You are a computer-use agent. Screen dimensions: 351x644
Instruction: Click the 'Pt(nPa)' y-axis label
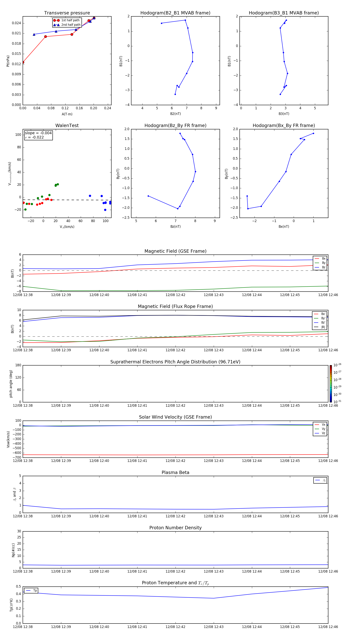[8, 61]
